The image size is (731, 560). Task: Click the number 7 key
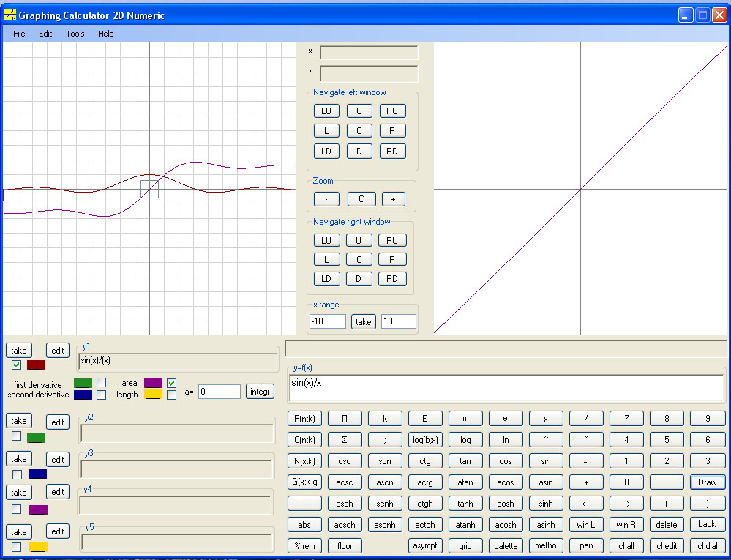[626, 419]
